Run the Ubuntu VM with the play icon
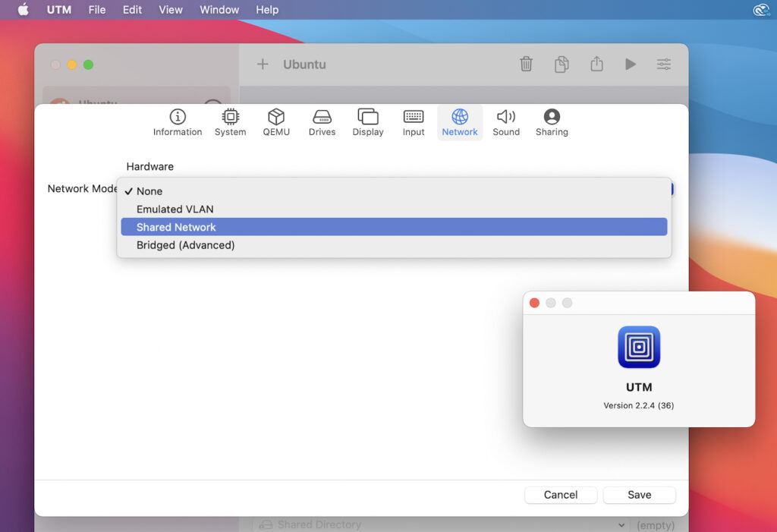Screen dimensions: 777x532 click(631, 65)
